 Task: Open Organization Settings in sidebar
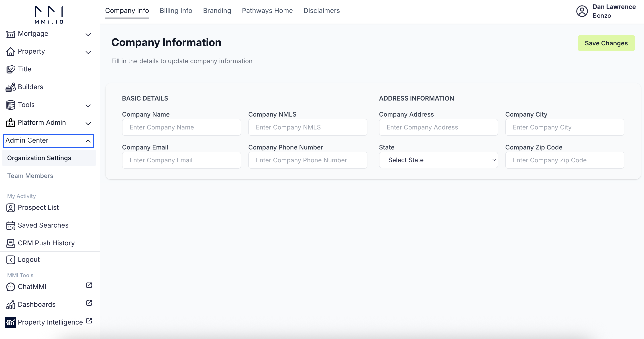(49, 158)
